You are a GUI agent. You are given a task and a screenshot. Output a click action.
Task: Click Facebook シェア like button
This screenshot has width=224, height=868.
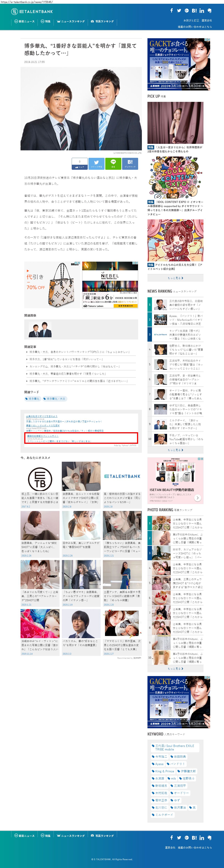tap(80, 163)
